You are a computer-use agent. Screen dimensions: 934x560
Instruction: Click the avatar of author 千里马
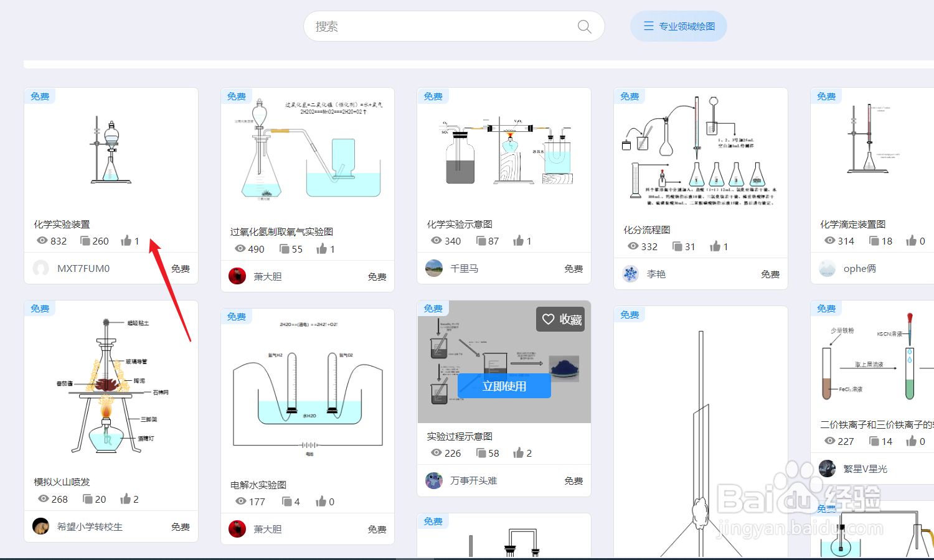pyautogui.click(x=434, y=268)
